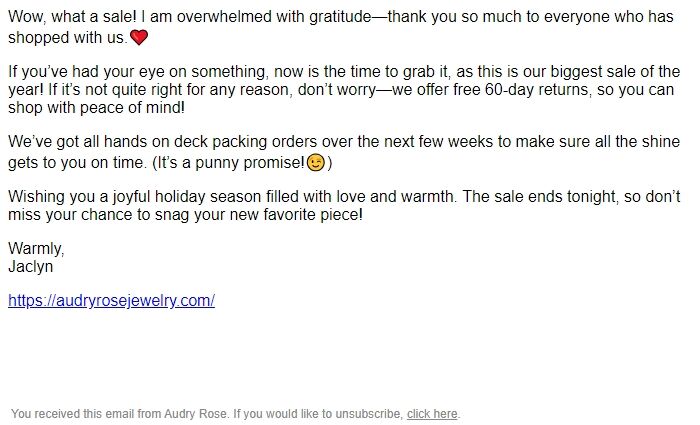The height and width of the screenshot is (425, 700).
Task: Click the 'The sale ends tonight' sentence
Action: coord(539,196)
